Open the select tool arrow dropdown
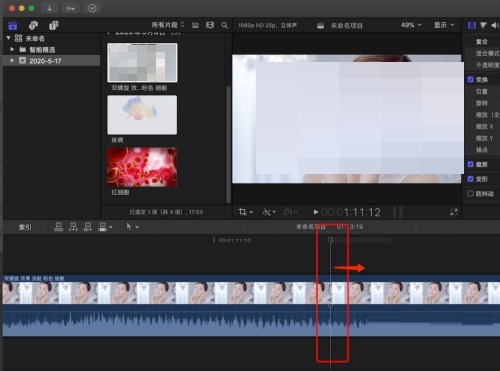The height and width of the screenshot is (371, 500). click(x=132, y=227)
